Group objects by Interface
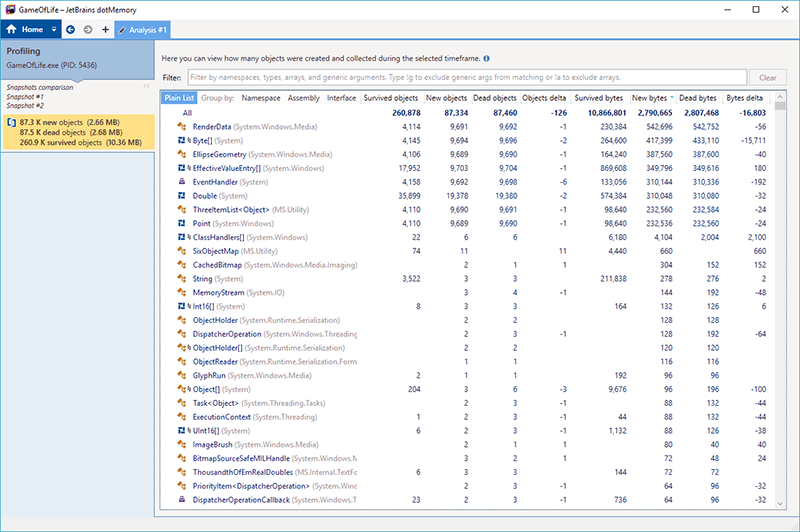Screen dimensions: 800x532 pyautogui.click(x=342, y=98)
